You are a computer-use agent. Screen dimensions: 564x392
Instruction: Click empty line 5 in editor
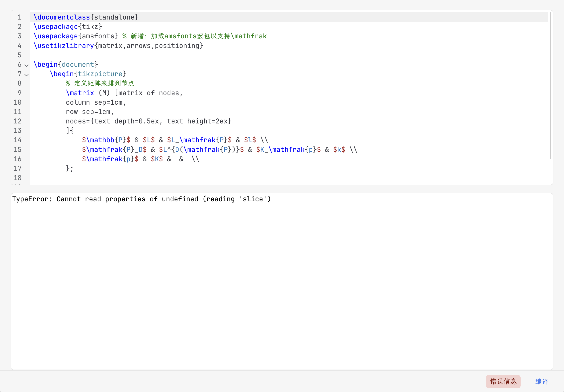pyautogui.click(x=147, y=55)
